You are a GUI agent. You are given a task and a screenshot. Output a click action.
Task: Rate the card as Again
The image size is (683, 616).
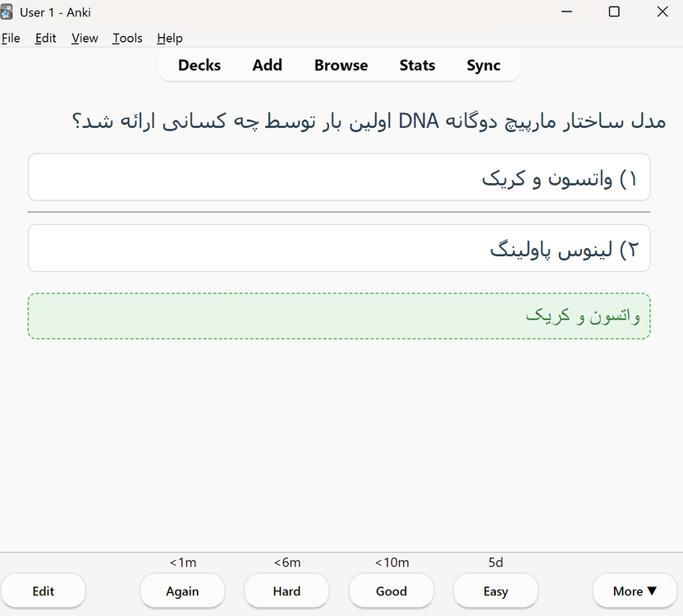point(182,591)
